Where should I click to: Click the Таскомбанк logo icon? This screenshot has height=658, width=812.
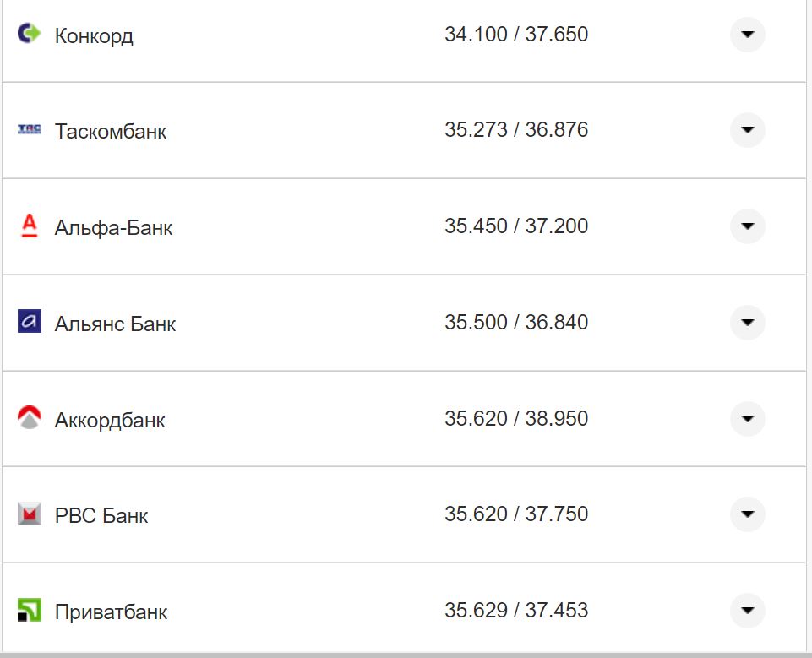pos(30,129)
